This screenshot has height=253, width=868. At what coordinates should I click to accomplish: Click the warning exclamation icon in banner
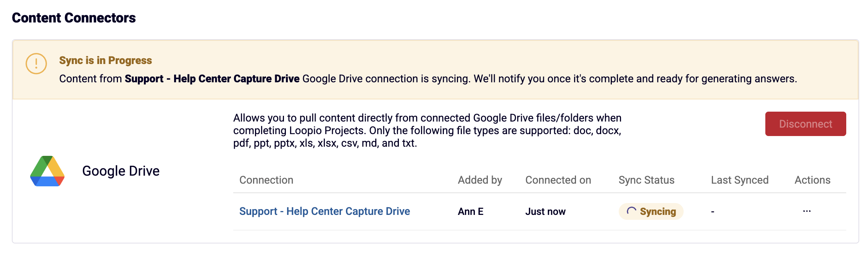(x=36, y=64)
